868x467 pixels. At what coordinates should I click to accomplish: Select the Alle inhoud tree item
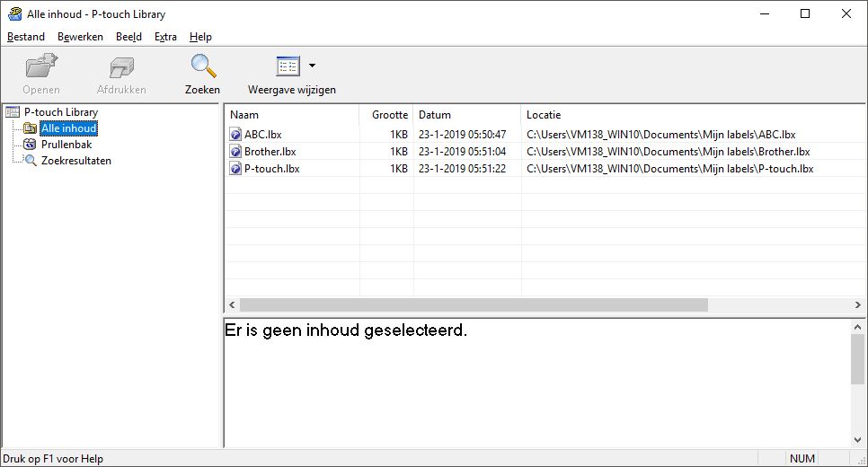coord(68,128)
